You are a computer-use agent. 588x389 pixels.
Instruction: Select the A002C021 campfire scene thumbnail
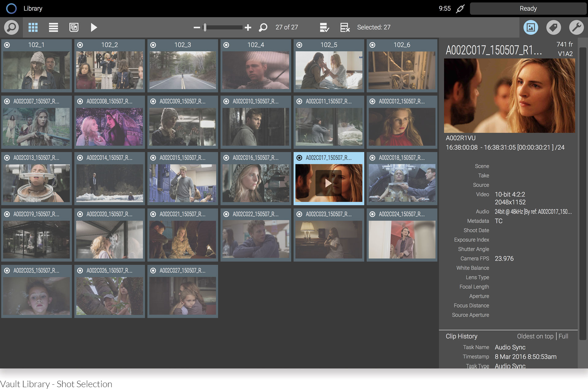[183, 239]
